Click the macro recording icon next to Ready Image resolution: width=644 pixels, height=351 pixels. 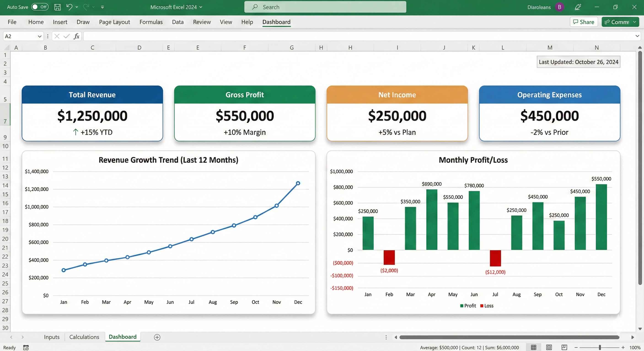pyautogui.click(x=26, y=348)
